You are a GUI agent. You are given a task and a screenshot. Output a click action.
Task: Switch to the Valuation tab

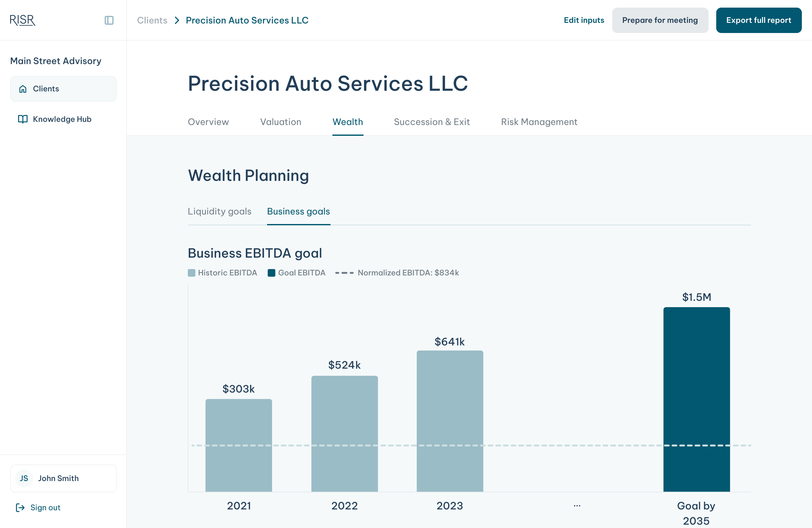[280, 122]
